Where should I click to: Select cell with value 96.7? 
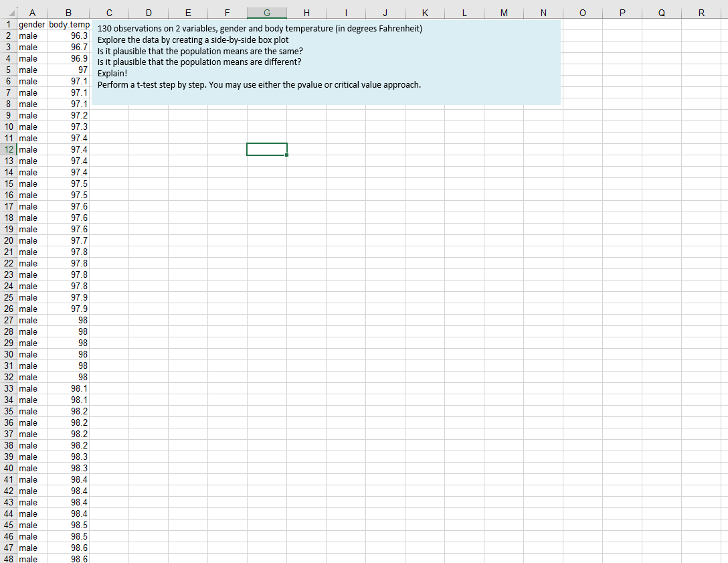point(68,47)
